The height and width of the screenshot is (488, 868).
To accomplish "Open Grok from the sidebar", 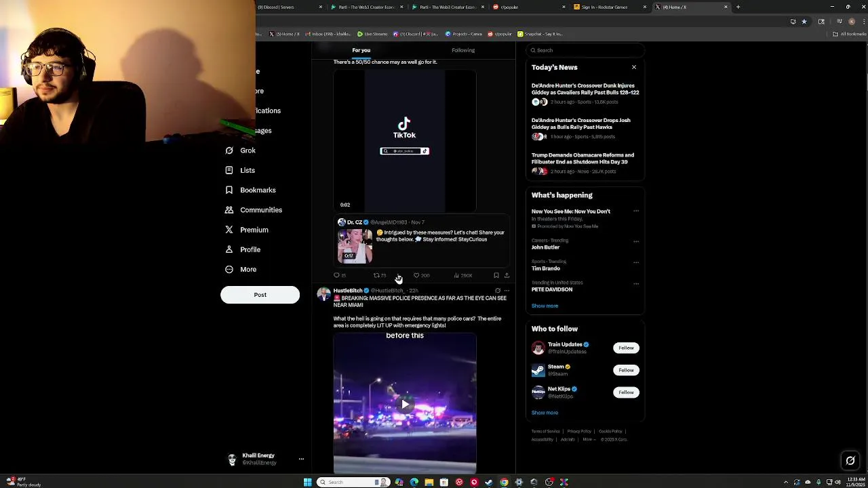I will coord(241,150).
